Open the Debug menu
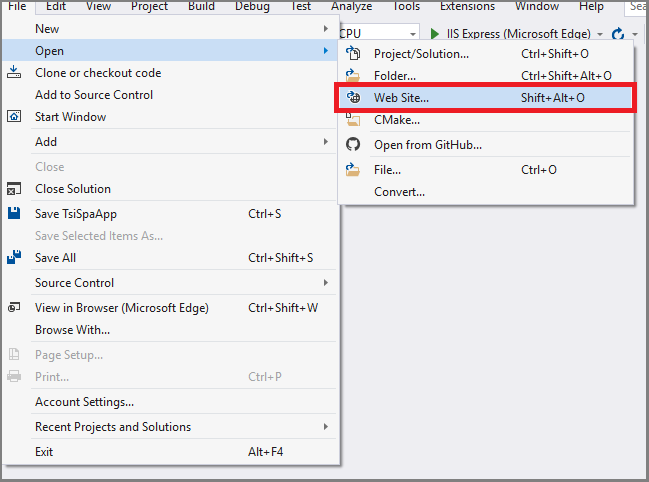This screenshot has width=649, height=482. tap(252, 6)
